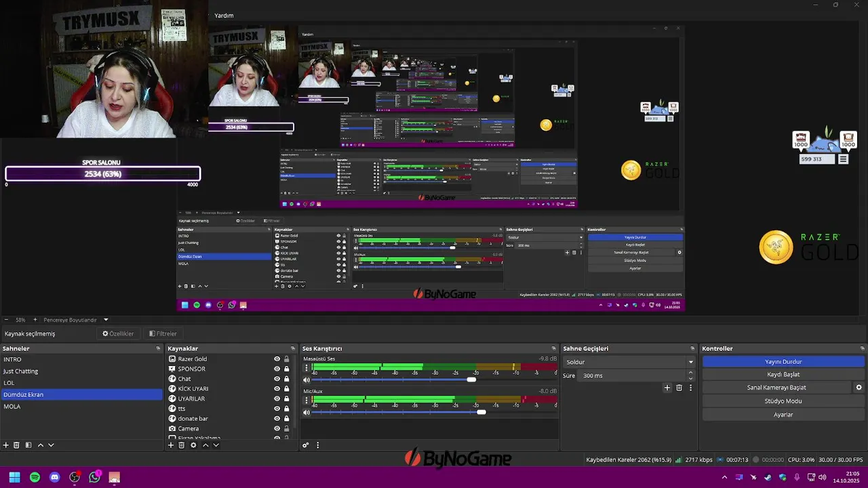This screenshot has height=488, width=868.
Task: Hide the Chat source
Action: click(x=277, y=379)
